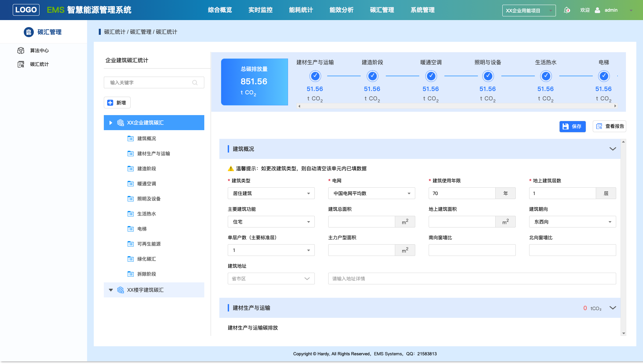Viewport: 643px width, 364px height.
Task: Click the 建材生产与运输 tree list icon
Action: (131, 154)
